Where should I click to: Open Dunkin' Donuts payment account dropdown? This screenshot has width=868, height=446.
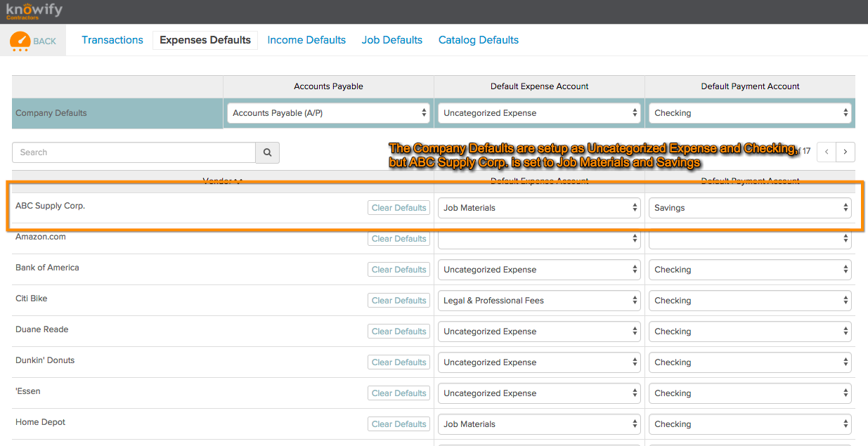(750, 362)
